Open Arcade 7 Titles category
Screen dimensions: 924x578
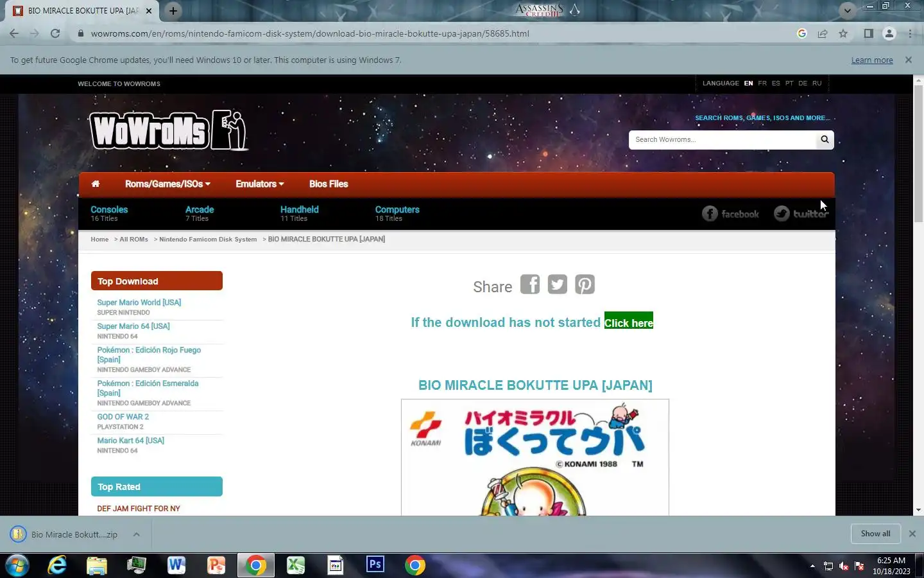200,213
